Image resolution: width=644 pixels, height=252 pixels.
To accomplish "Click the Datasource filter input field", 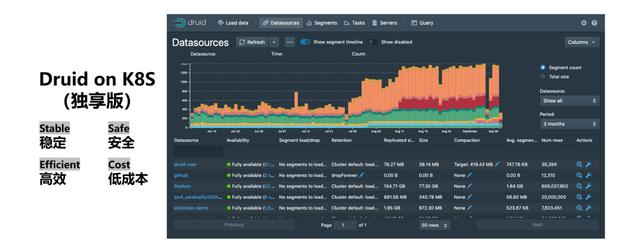I will click(x=199, y=151).
